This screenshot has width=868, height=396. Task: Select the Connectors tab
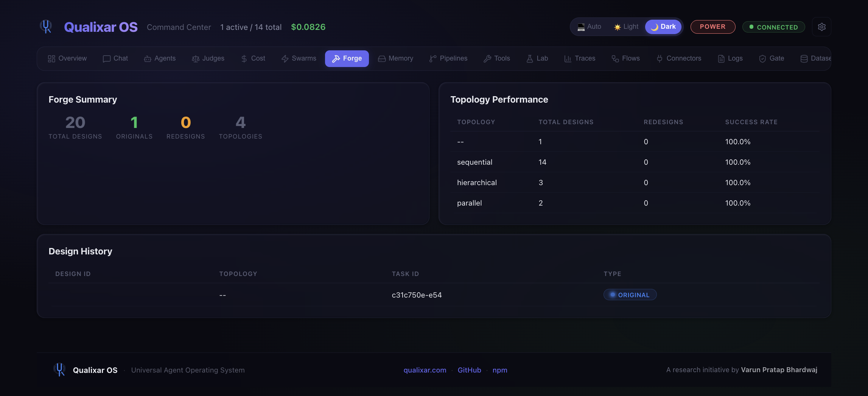pos(679,59)
